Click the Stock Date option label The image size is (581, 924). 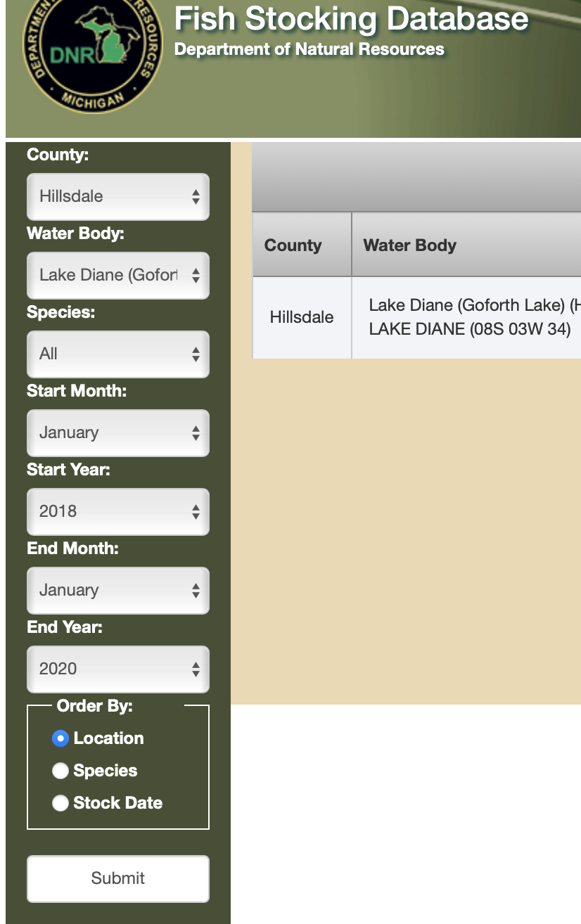coord(118,803)
